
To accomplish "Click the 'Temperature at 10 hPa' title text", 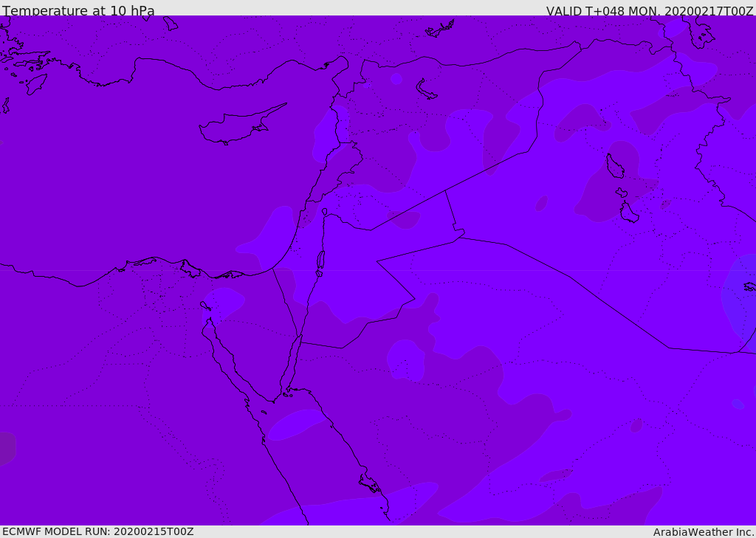I will click(78, 10).
